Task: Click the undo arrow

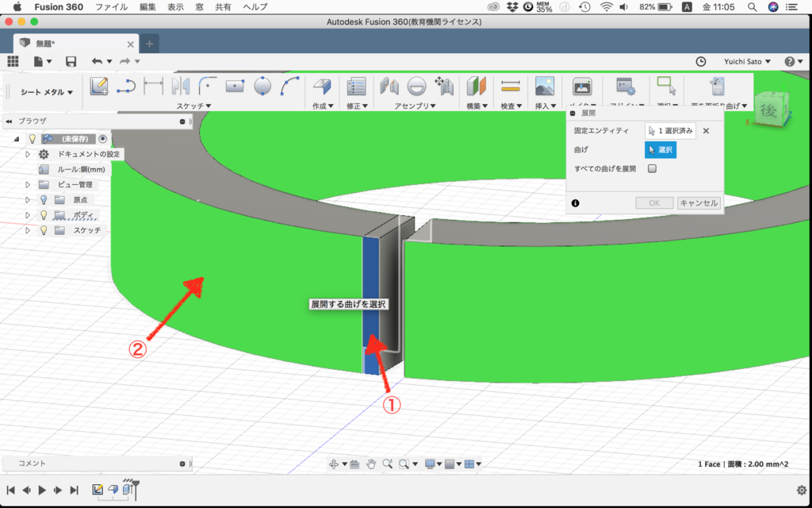Action: tap(97, 61)
